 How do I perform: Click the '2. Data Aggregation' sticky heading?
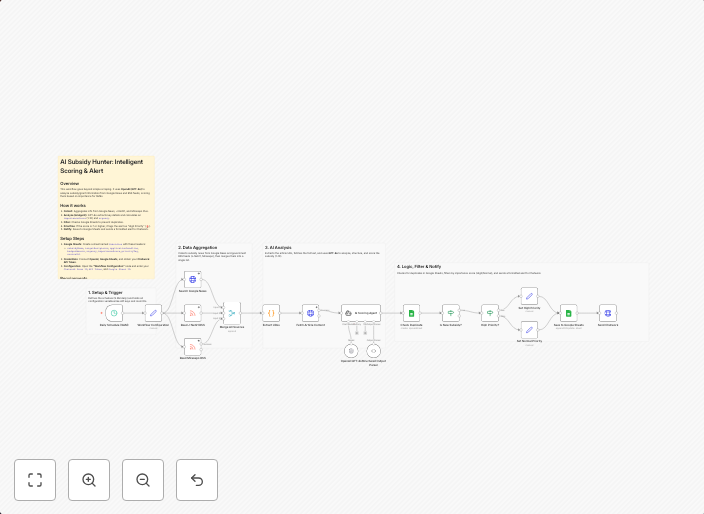[197, 248]
